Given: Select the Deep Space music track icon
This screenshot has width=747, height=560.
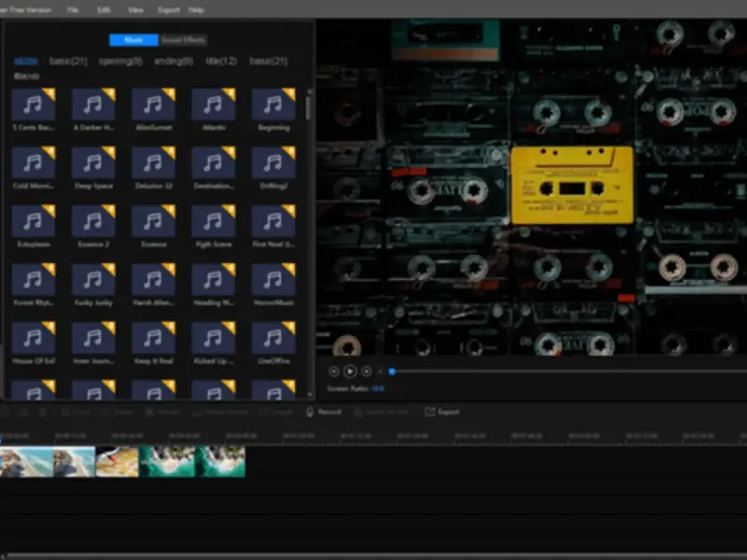Looking at the screenshot, I should pos(93,163).
